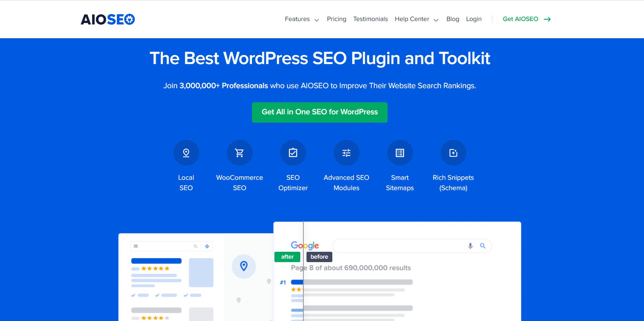Open the Features menu item
The image size is (644, 321).
point(297,19)
